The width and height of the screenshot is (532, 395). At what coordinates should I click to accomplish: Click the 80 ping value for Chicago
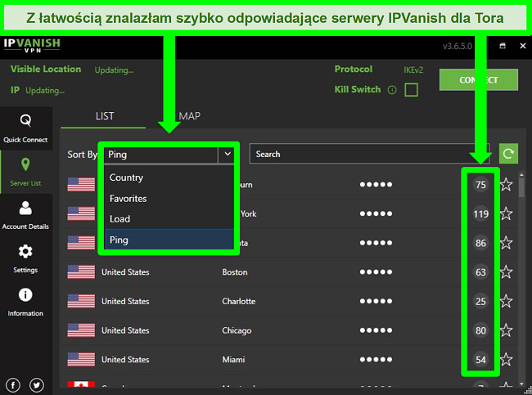coord(480,330)
